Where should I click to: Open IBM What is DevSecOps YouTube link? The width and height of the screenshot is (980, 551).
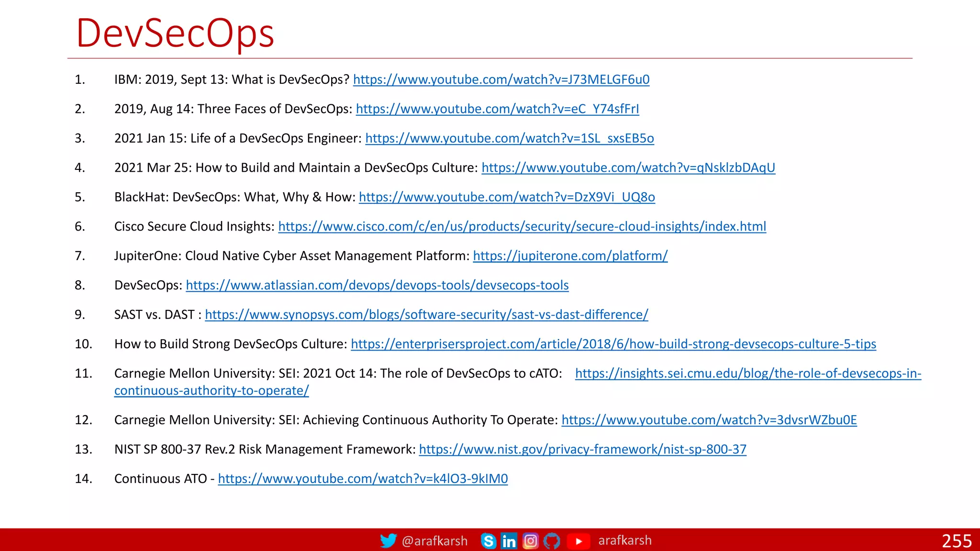click(501, 79)
